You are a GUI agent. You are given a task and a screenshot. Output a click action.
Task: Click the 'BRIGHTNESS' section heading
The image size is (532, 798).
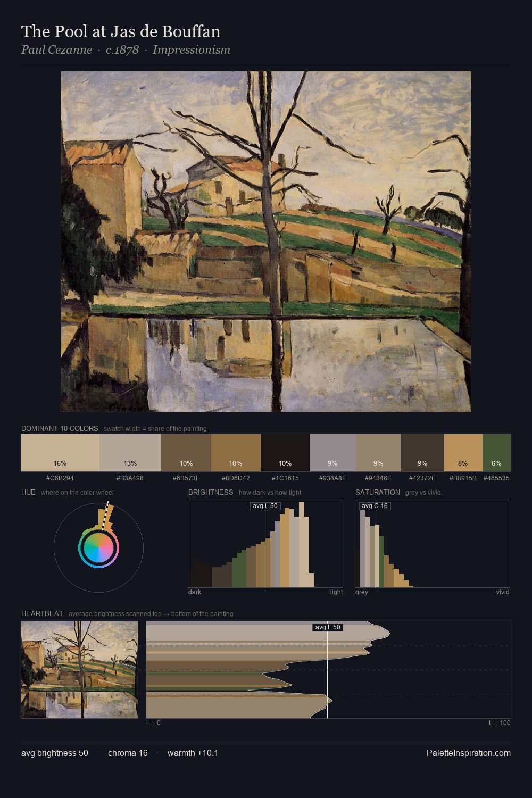coord(211,492)
